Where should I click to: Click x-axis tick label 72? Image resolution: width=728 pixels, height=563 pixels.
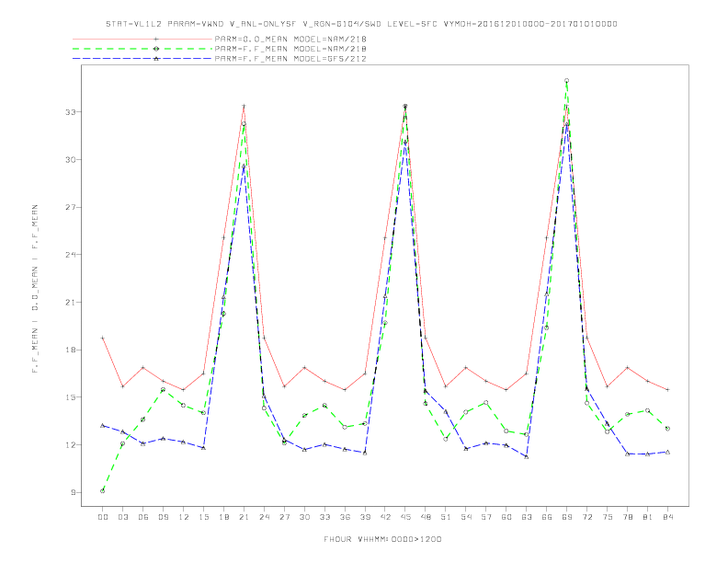point(586,517)
